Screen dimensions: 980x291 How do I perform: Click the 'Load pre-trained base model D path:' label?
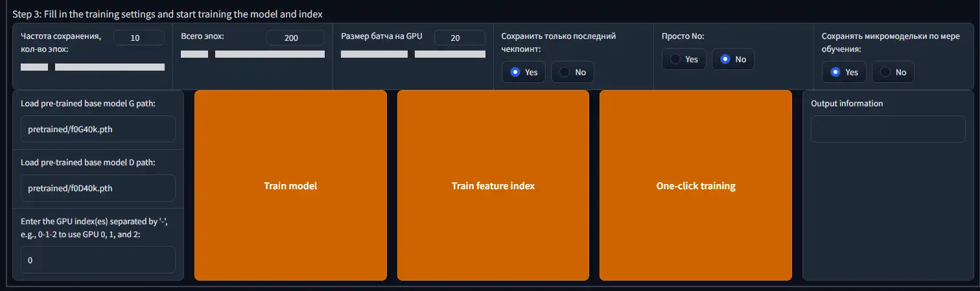88,162
